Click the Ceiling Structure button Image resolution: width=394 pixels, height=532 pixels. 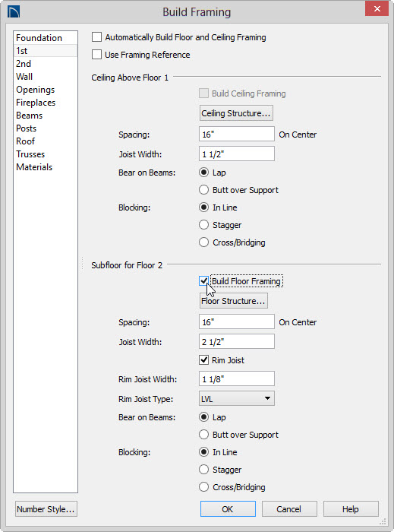pyautogui.click(x=236, y=113)
